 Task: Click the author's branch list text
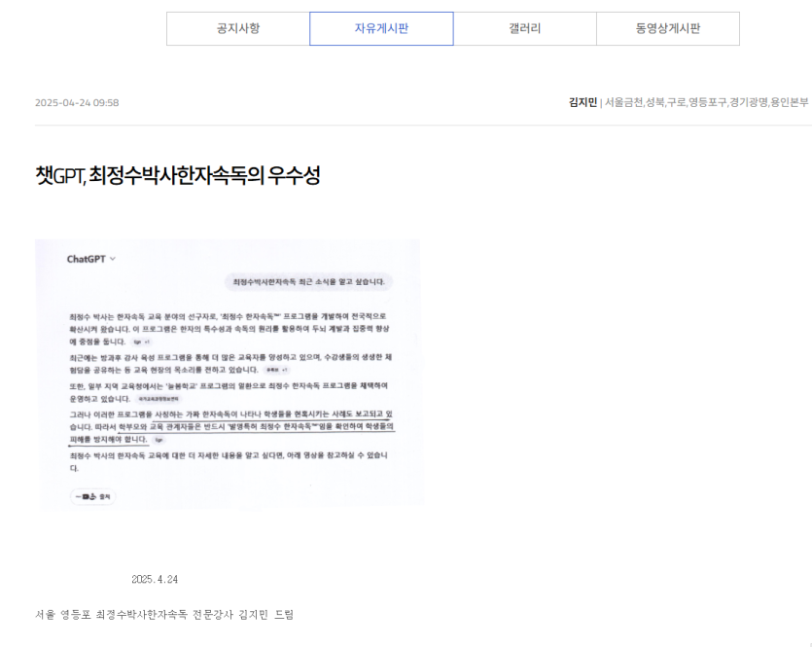coord(707,102)
